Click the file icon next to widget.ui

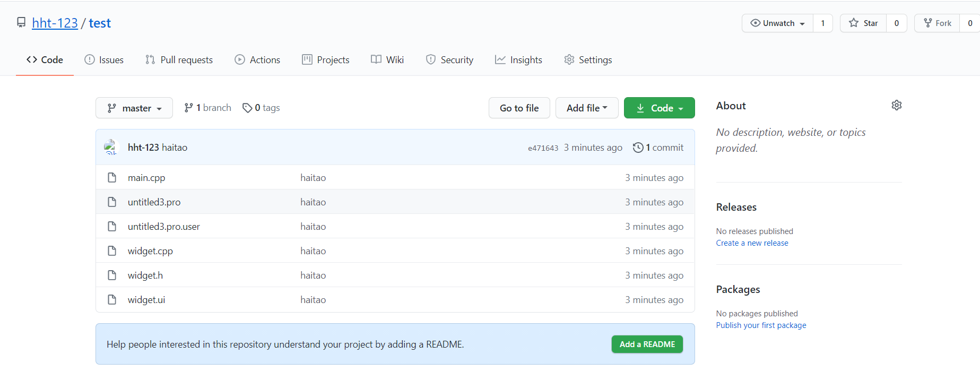(112, 299)
